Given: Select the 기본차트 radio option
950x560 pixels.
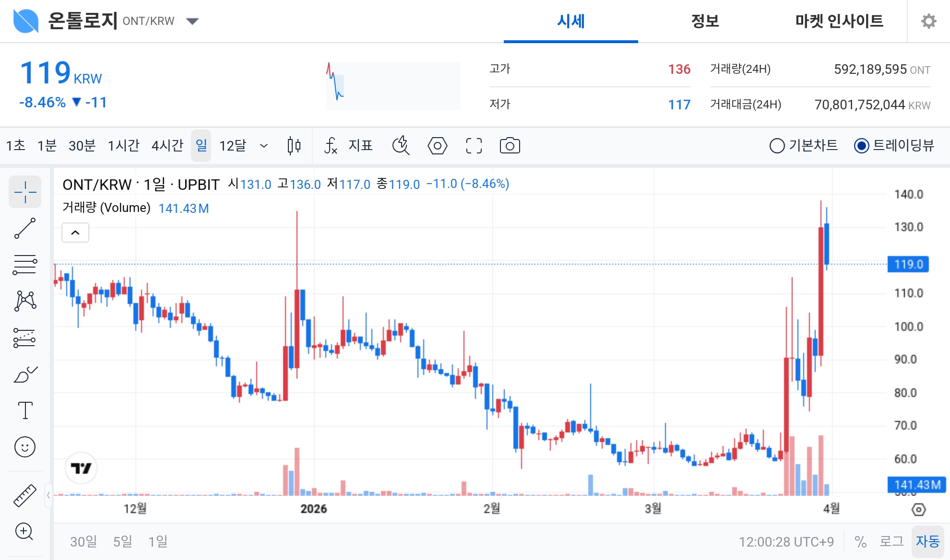Looking at the screenshot, I should [777, 145].
